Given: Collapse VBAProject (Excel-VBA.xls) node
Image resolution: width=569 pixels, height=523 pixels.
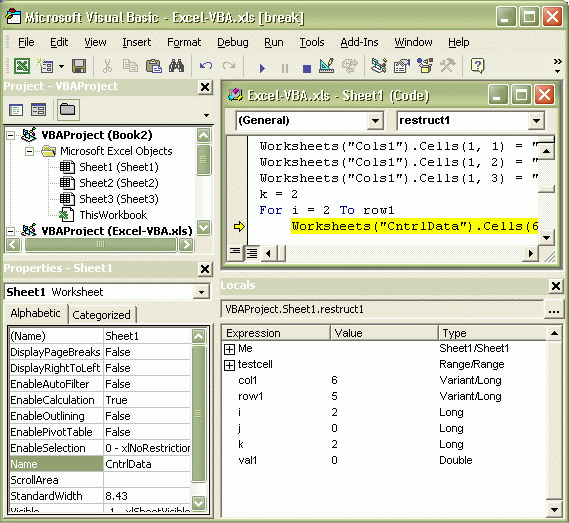Looking at the screenshot, I should [11, 231].
